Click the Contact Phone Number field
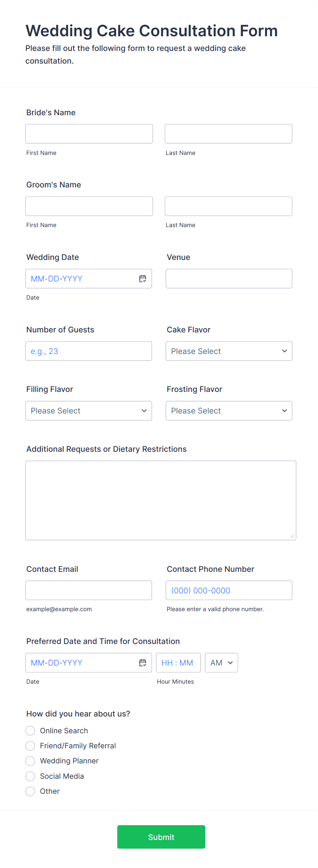 (x=229, y=590)
